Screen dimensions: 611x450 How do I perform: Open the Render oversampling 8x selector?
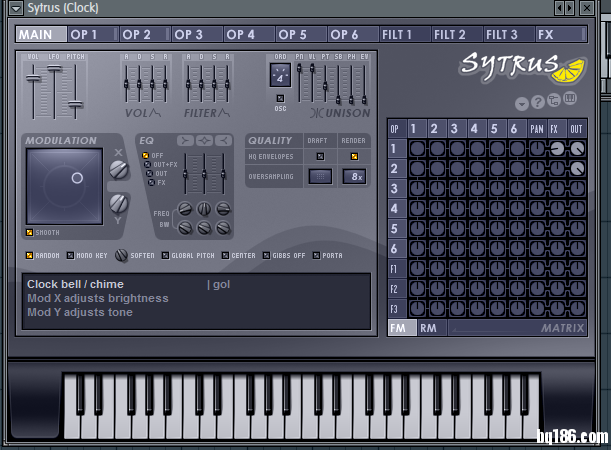pos(354,176)
